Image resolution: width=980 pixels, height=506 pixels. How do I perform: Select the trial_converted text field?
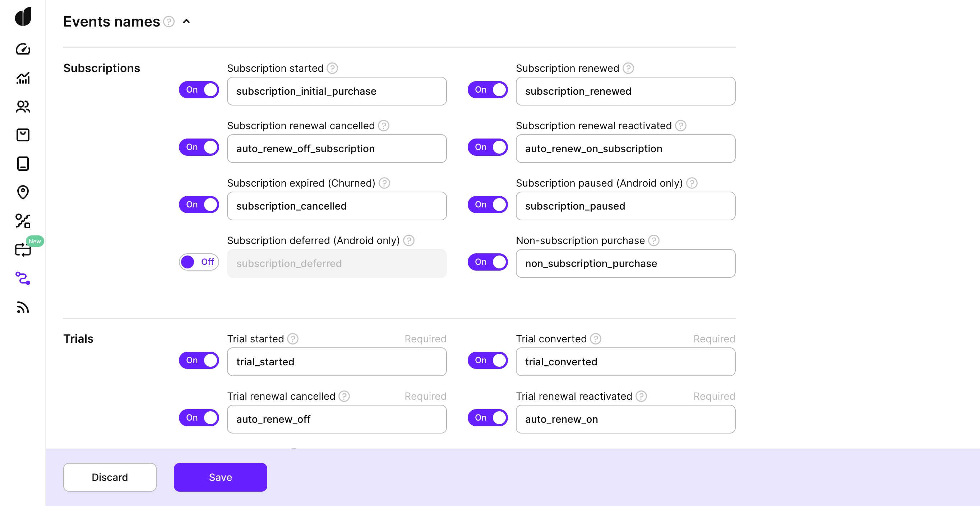pyautogui.click(x=625, y=362)
